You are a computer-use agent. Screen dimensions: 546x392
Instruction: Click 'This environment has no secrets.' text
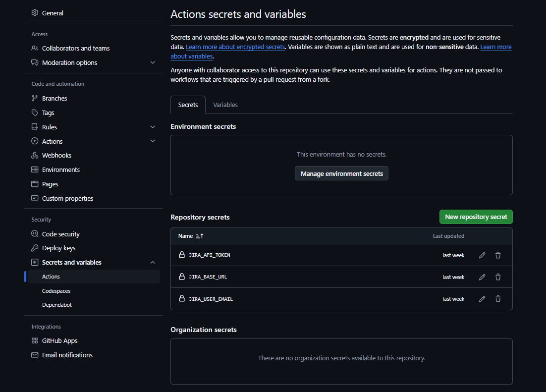pyautogui.click(x=341, y=154)
